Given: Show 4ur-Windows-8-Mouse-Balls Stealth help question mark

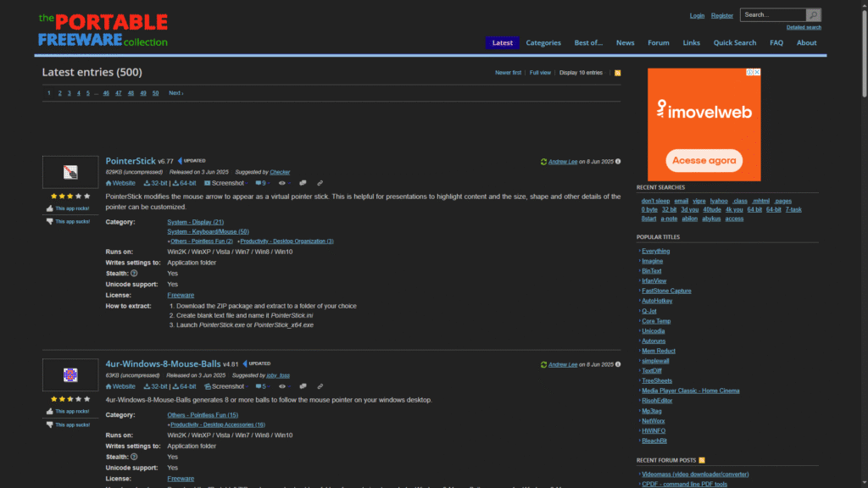Looking at the screenshot, I should pos(134,457).
